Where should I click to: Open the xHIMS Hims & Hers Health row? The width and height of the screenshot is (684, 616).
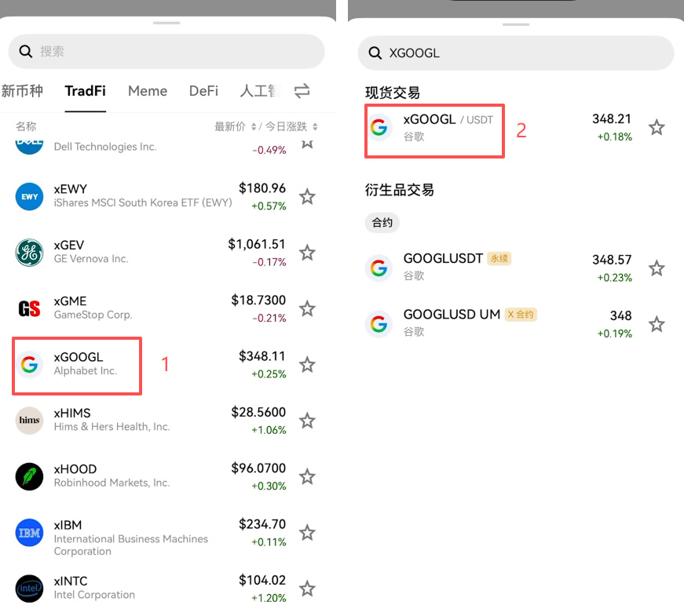tap(166, 421)
